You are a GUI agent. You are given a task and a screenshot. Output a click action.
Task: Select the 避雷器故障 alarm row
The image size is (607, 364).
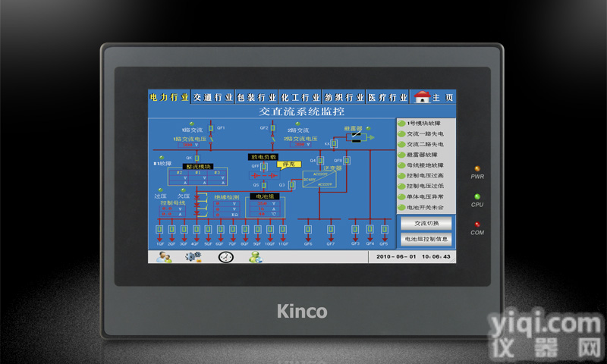point(421,155)
